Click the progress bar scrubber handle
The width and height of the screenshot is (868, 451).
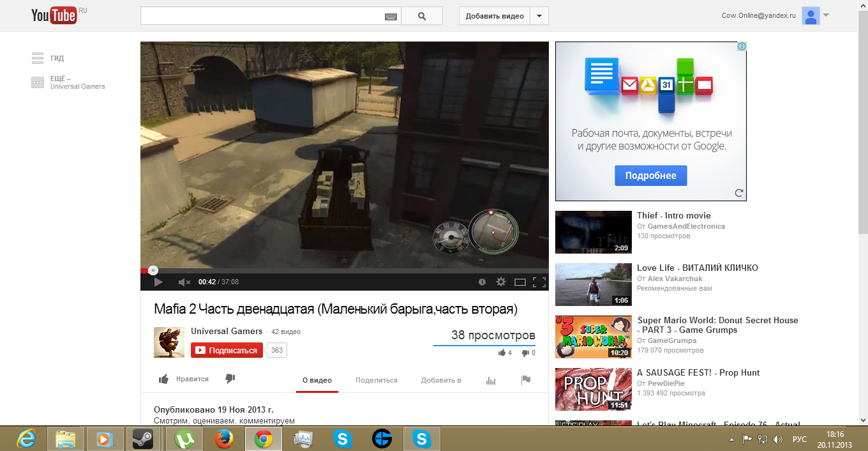tap(153, 270)
